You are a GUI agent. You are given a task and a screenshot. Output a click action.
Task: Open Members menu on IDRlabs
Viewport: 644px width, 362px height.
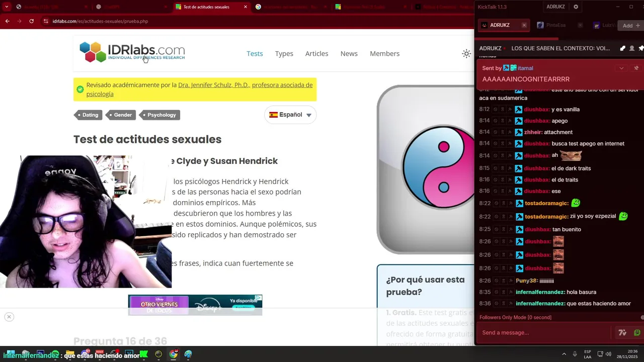pyautogui.click(x=384, y=54)
